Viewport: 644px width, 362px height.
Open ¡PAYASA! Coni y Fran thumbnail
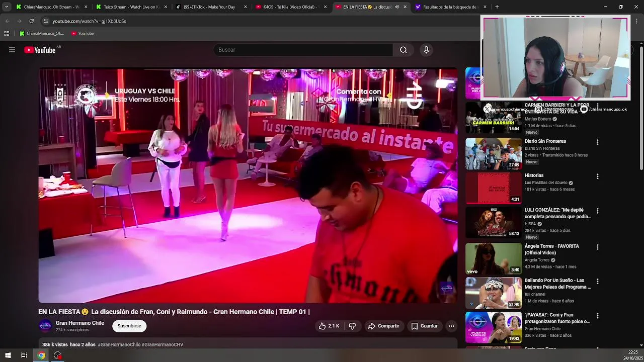pos(494,327)
